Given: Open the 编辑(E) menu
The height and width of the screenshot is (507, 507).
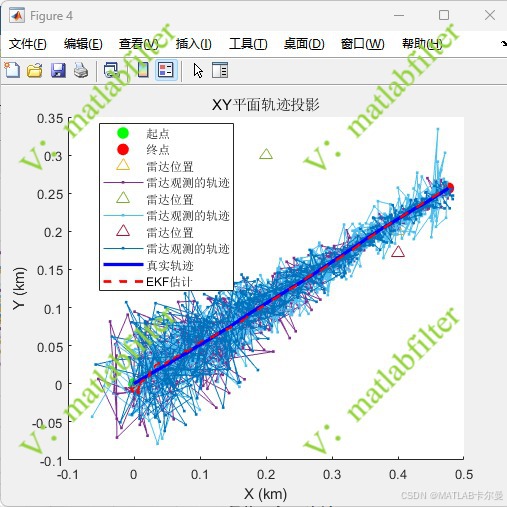Looking at the screenshot, I should click(83, 44).
